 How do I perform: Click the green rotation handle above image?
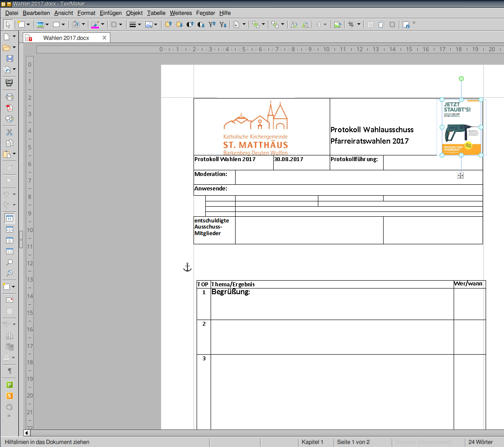(461, 79)
